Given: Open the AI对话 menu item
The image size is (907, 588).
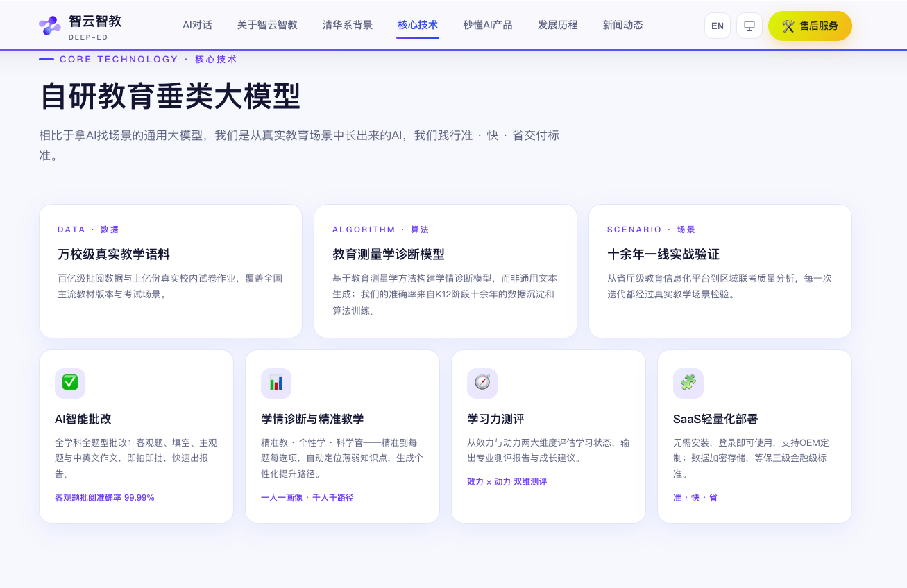Looking at the screenshot, I should 197,25.
